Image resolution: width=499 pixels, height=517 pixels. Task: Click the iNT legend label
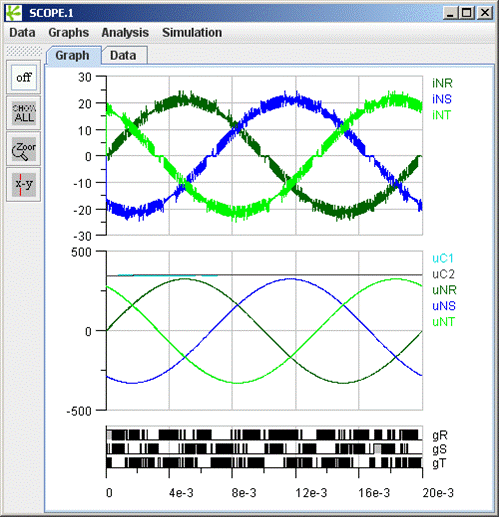pyautogui.click(x=441, y=115)
